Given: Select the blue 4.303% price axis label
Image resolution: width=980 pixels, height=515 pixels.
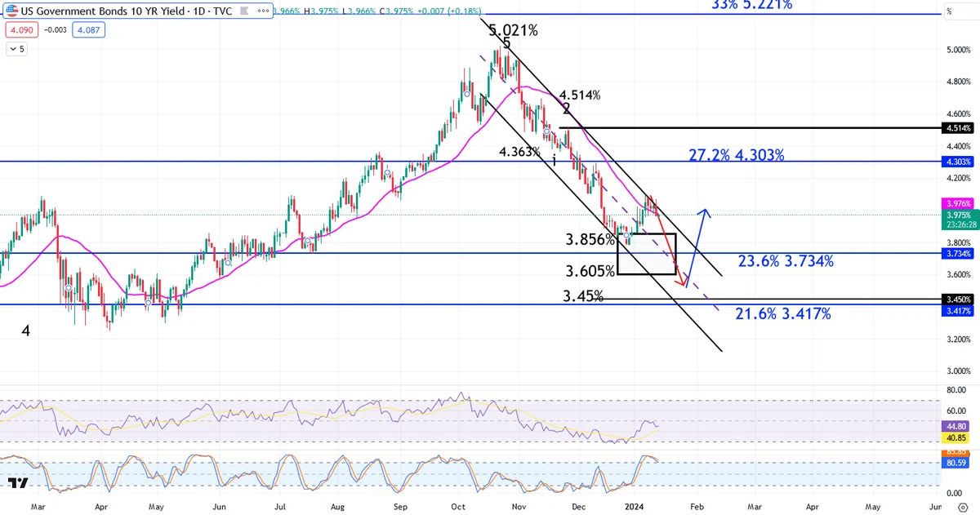Looking at the screenshot, I should point(956,162).
